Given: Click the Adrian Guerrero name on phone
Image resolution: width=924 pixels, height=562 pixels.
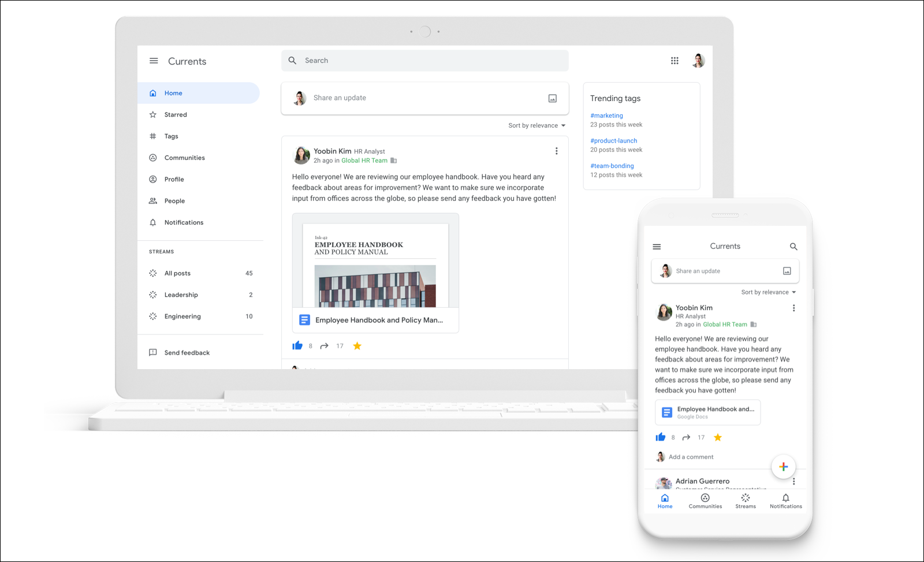Looking at the screenshot, I should [702, 481].
